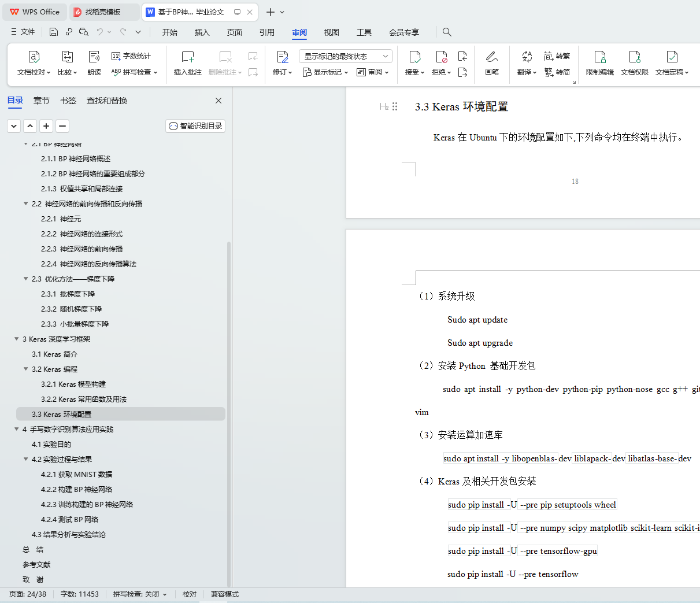Jump to 3.2.2 Keras 常用函数及用法 heading
Viewport: 700px width, 603px height.
pyautogui.click(x=84, y=399)
